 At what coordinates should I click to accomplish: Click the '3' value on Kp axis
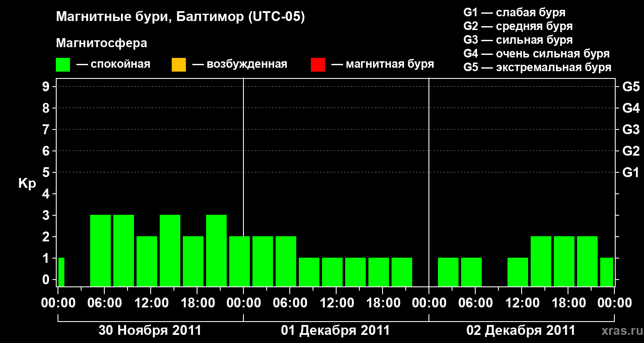click(x=47, y=215)
